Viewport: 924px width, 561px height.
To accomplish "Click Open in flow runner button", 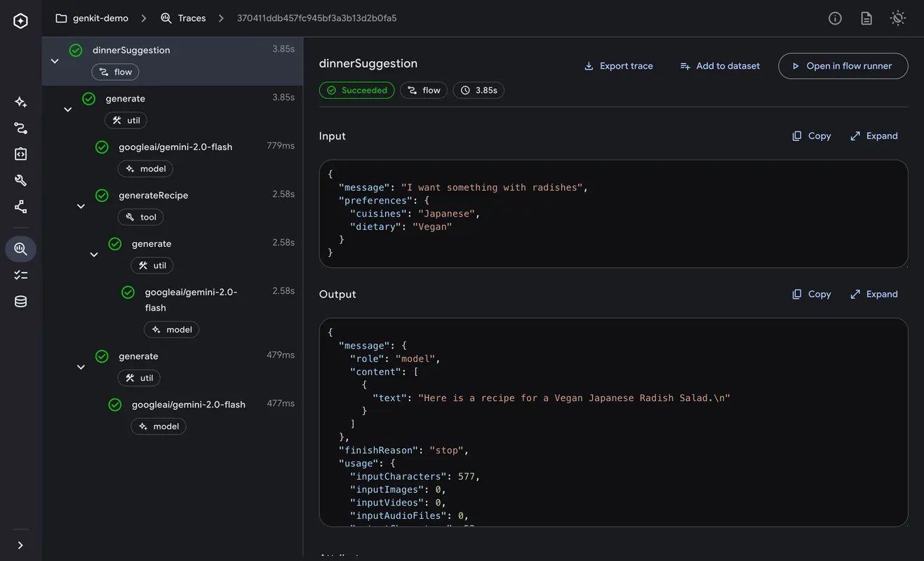I will [x=843, y=66].
